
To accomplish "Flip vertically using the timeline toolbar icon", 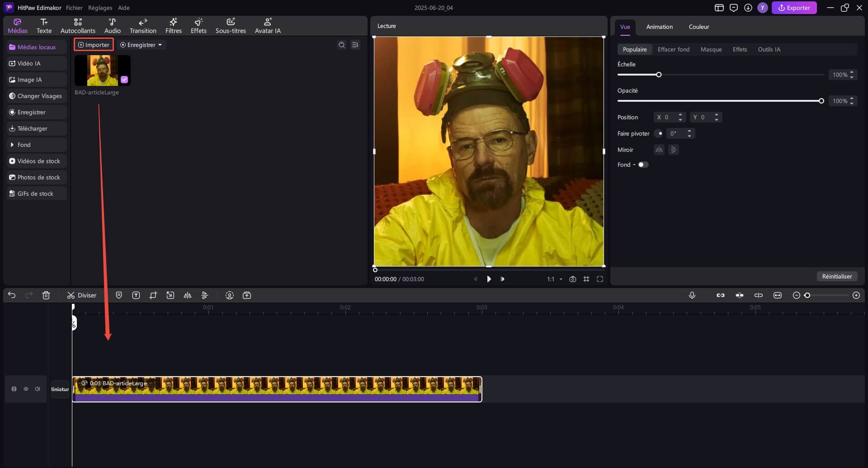I will coord(204,295).
